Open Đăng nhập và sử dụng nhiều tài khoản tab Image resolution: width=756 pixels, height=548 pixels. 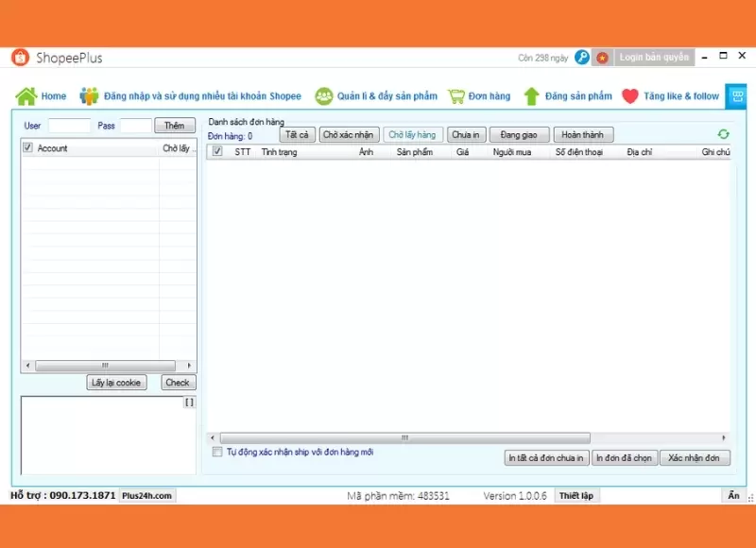tap(202, 96)
